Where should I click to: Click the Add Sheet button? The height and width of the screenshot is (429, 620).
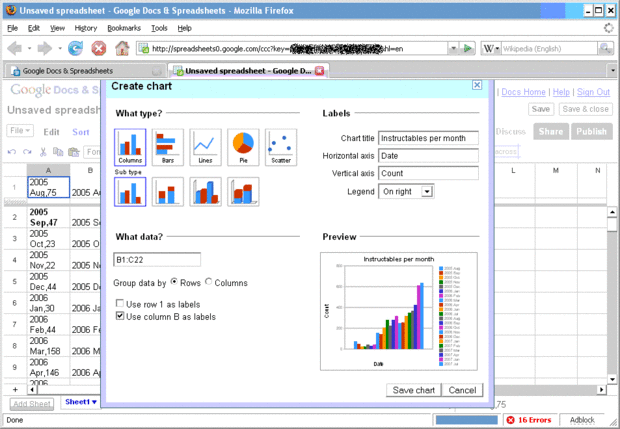pos(32,404)
